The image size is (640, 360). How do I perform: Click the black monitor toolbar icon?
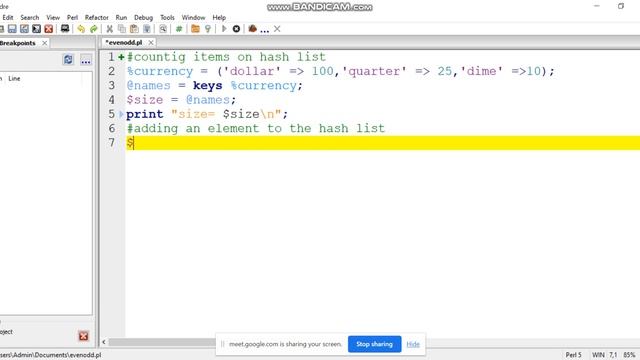pyautogui.click(x=65, y=29)
